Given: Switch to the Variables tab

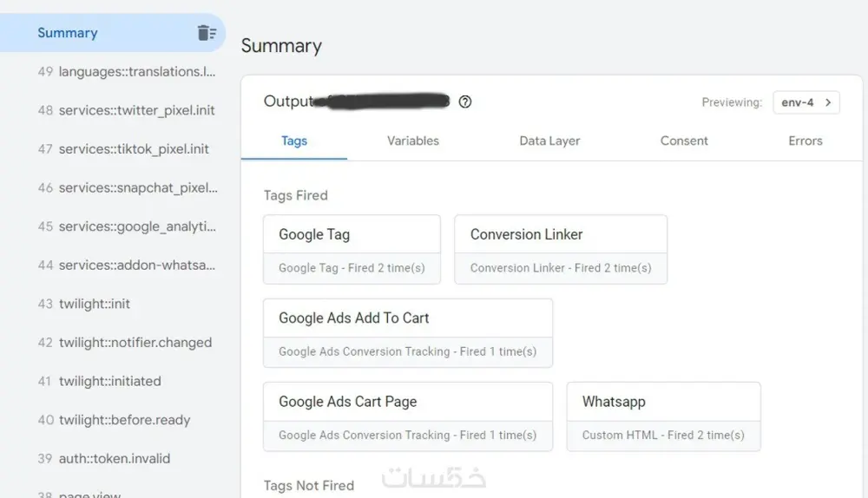Looking at the screenshot, I should click(413, 141).
